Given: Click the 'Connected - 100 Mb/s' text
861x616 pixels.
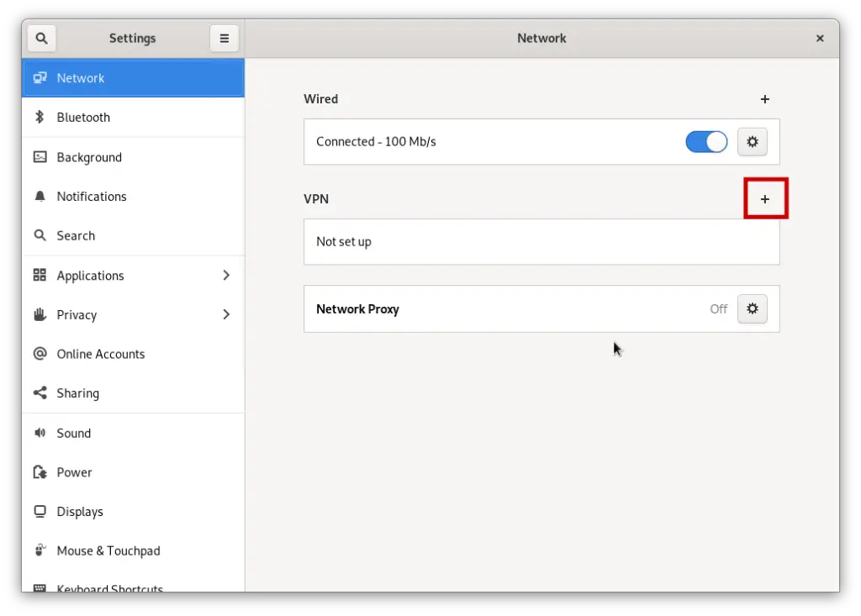Looking at the screenshot, I should pyautogui.click(x=376, y=142).
